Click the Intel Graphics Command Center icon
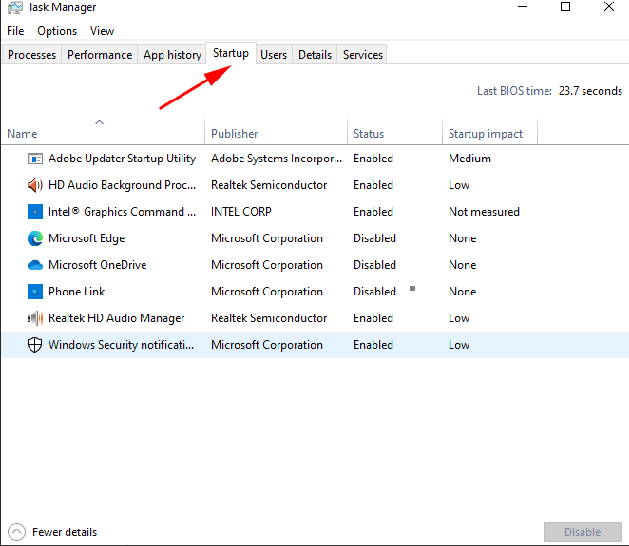 point(35,211)
